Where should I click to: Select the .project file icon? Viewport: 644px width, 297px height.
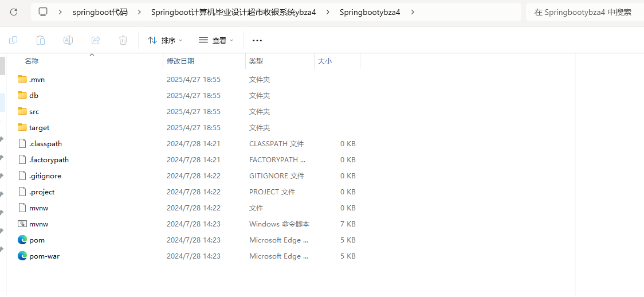pos(22,192)
